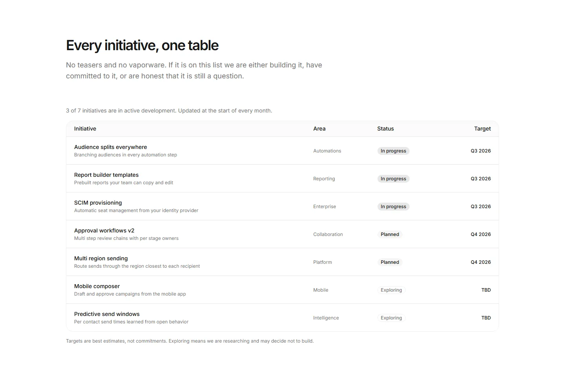Click the Area column header
The height and width of the screenshot is (392, 565).
(x=319, y=129)
